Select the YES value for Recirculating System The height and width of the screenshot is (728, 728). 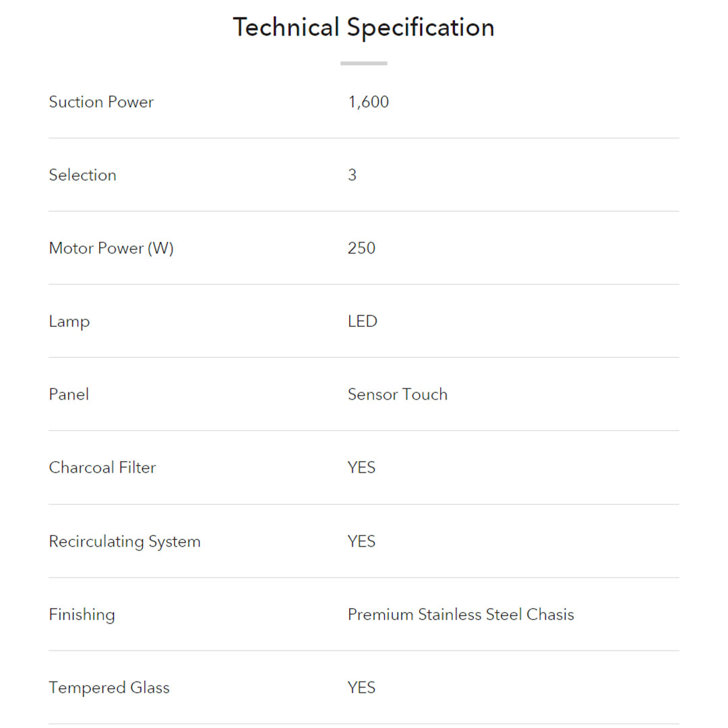[x=361, y=541]
